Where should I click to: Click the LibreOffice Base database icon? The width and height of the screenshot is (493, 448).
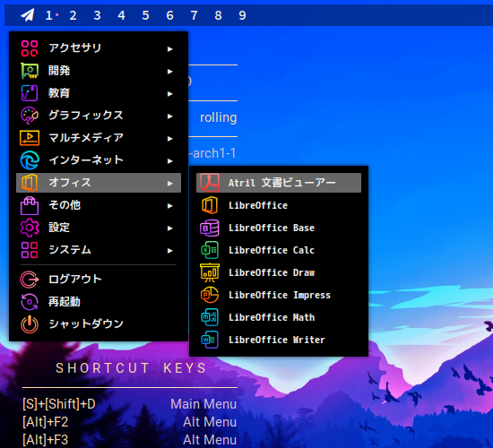click(210, 228)
